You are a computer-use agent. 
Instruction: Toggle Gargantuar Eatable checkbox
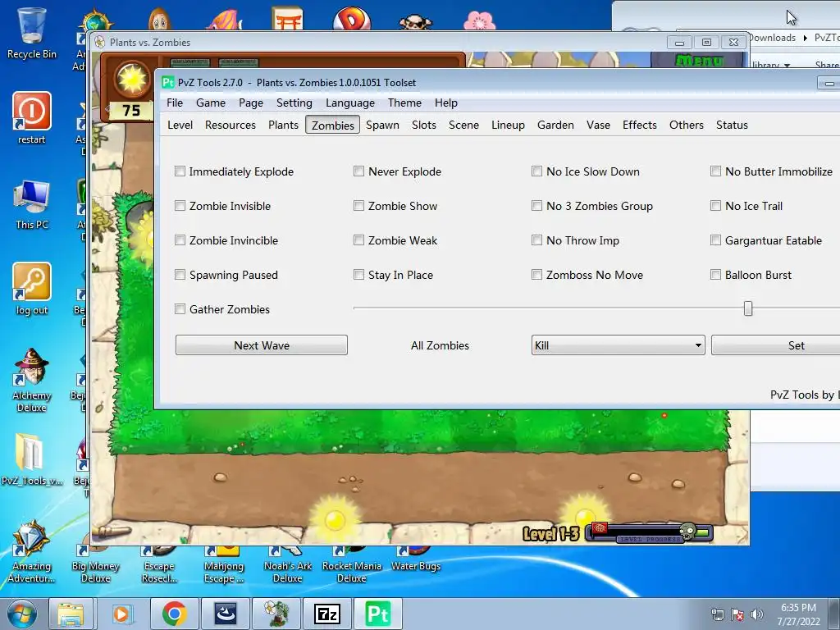pos(715,240)
